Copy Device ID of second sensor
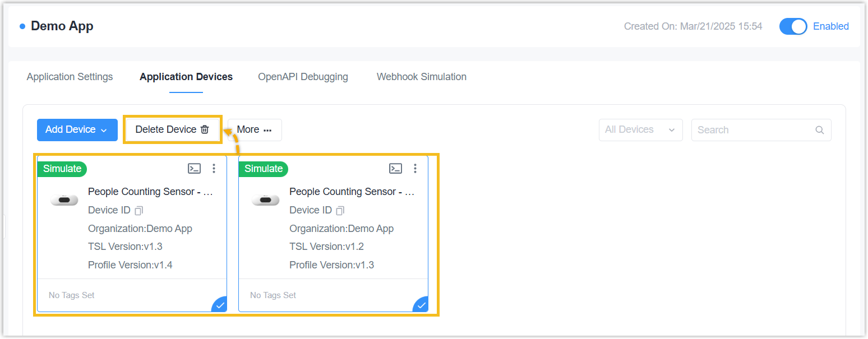The width and height of the screenshot is (868, 339). click(340, 211)
